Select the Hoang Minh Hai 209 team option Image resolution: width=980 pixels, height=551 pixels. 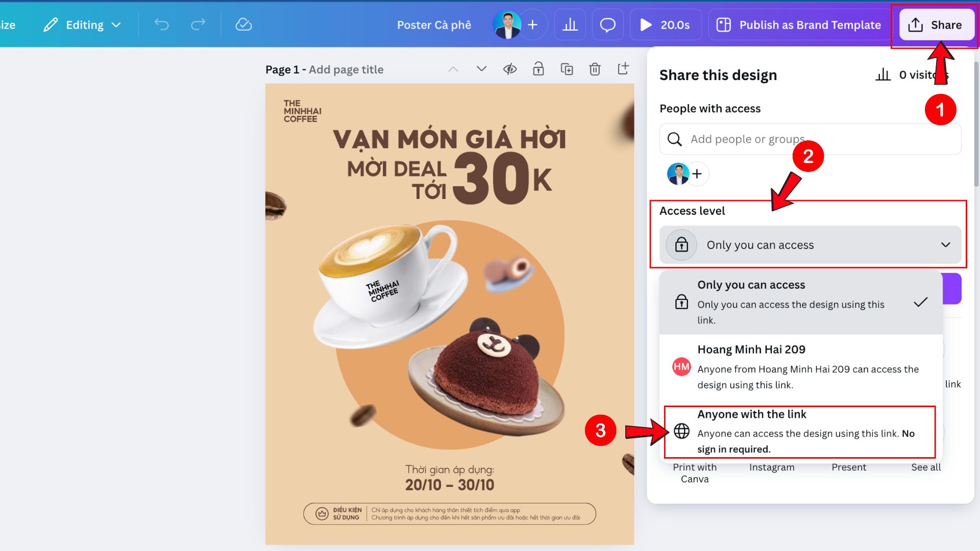(800, 367)
